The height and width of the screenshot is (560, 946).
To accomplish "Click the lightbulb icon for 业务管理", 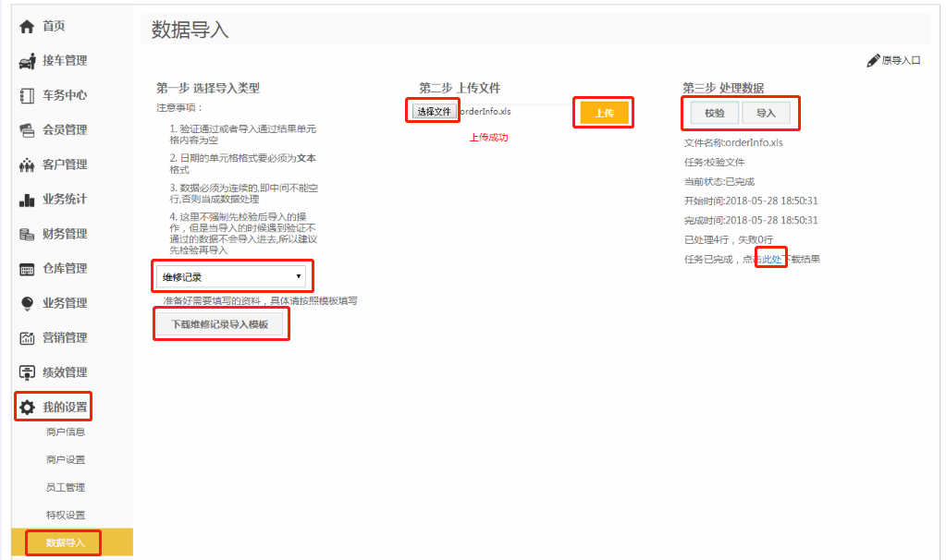I will point(27,303).
